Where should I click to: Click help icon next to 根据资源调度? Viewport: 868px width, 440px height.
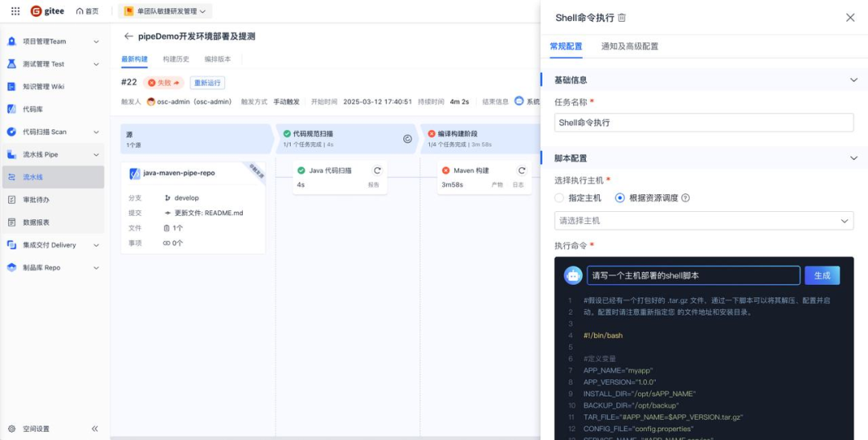[x=686, y=198]
